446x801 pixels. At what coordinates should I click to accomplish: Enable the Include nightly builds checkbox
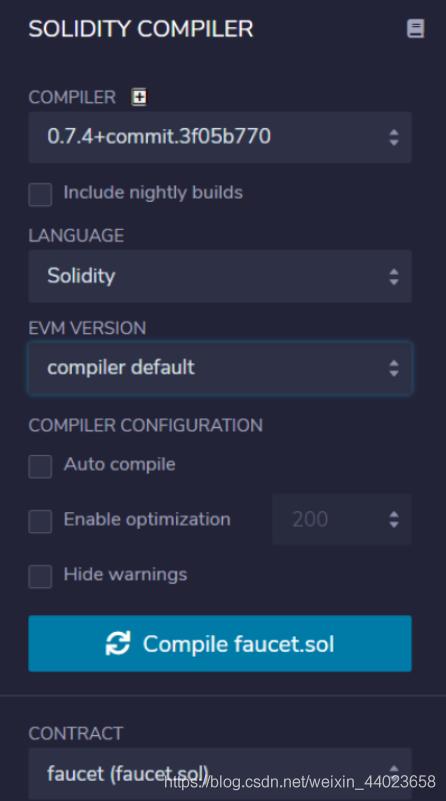40,194
